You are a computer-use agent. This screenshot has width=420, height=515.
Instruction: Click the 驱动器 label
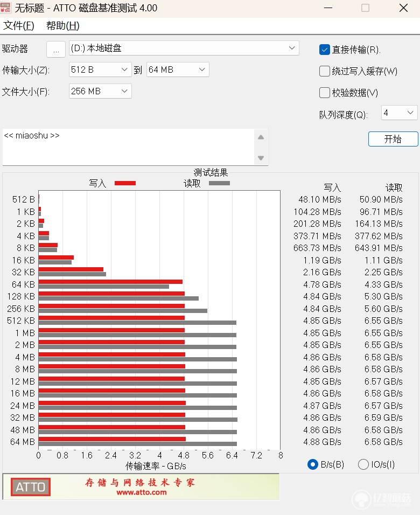(15, 48)
